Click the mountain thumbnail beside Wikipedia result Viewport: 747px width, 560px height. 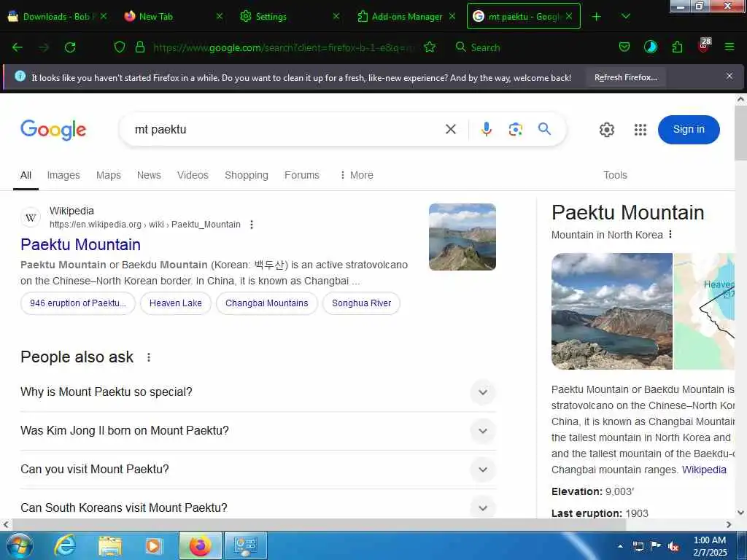(x=462, y=237)
